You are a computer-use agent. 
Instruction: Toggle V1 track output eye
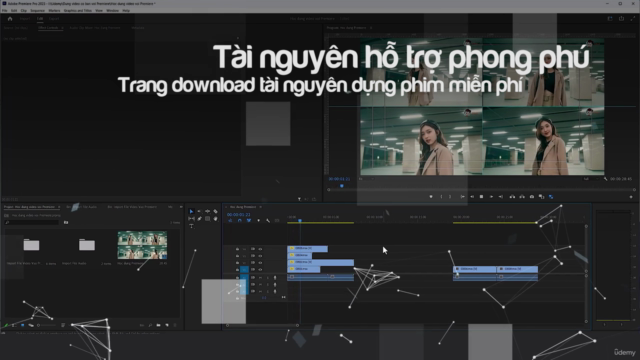[260, 269]
